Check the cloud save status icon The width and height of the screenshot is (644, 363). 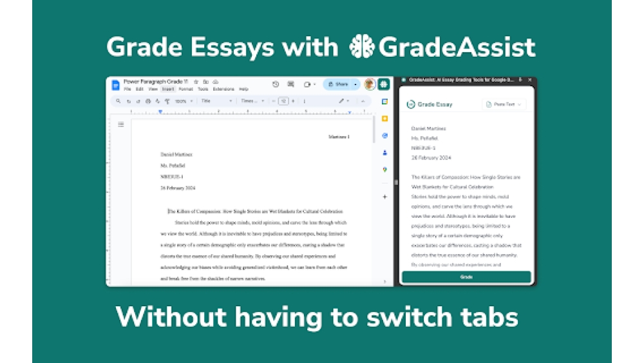tap(216, 82)
